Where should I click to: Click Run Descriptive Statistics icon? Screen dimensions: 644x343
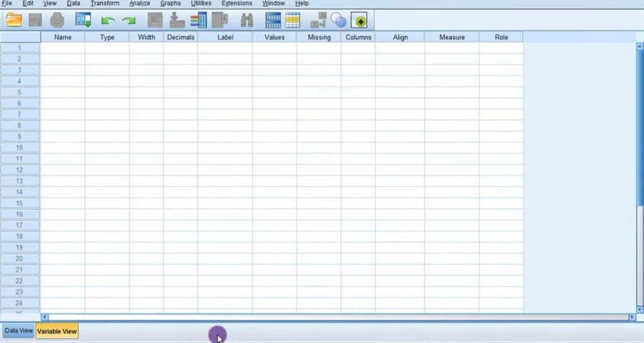(x=219, y=20)
